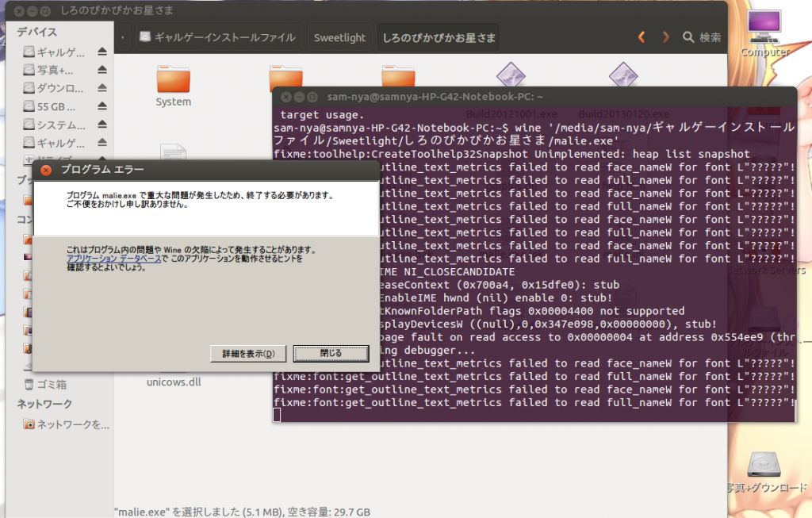This screenshot has width=812, height=518.
Task: Select the Build20121001.exe file icon
Action: click(511, 75)
